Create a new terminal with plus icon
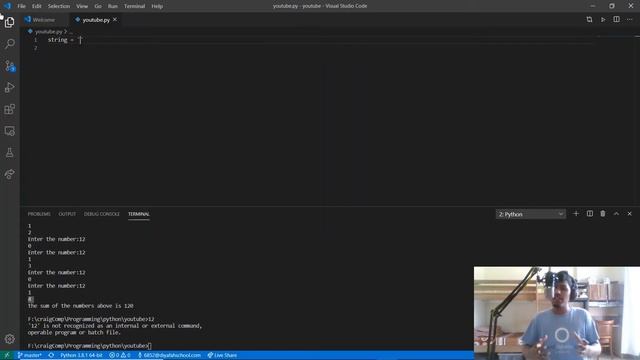This screenshot has width=640, height=360. (x=576, y=213)
